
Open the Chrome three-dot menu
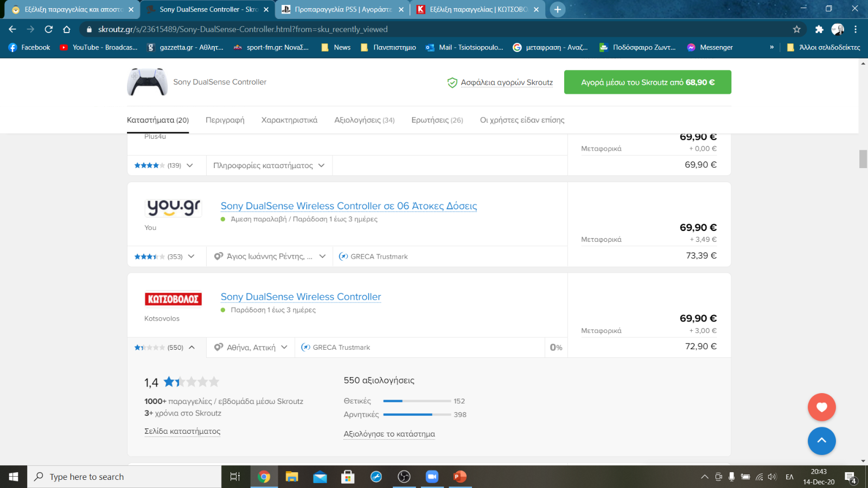point(856,29)
